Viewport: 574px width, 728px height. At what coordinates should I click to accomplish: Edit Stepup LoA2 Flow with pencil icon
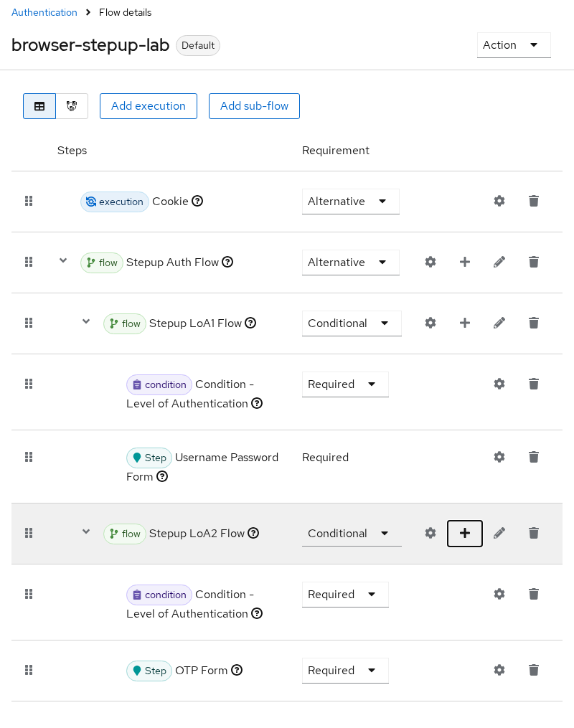[499, 533]
